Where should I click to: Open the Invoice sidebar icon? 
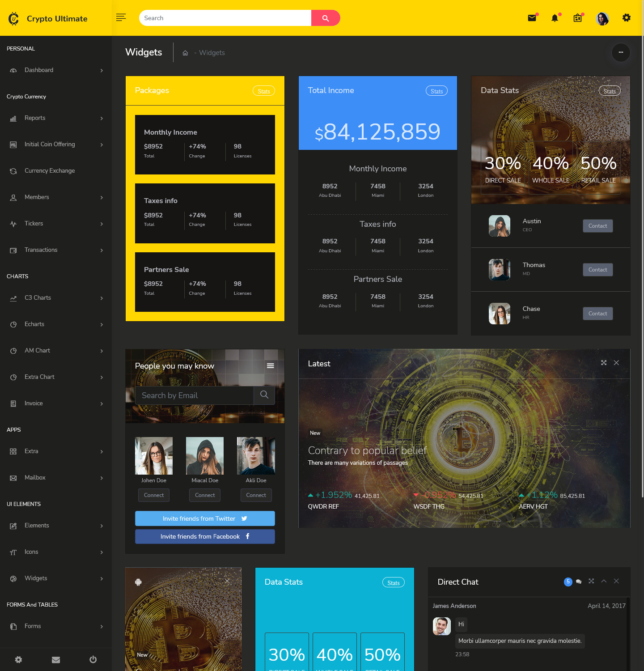pyautogui.click(x=13, y=403)
